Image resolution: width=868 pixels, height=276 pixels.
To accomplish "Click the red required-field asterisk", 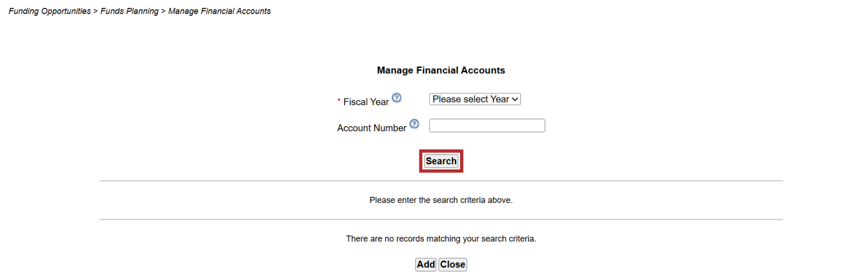I will (339, 101).
